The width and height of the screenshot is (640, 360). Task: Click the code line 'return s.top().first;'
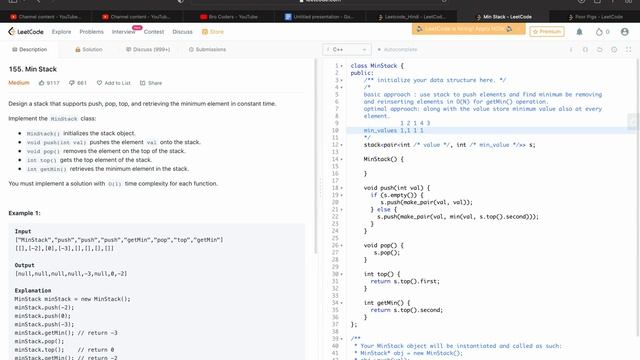(x=405, y=281)
